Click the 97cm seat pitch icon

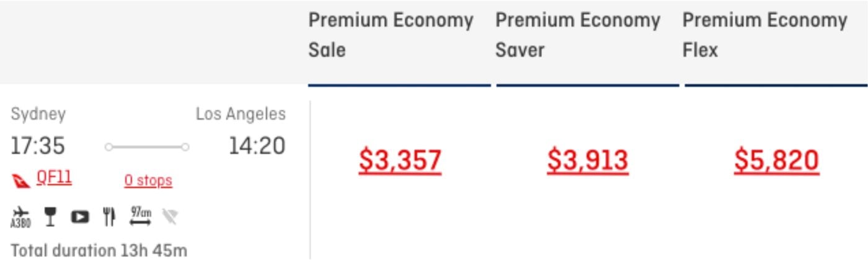pyautogui.click(x=140, y=216)
